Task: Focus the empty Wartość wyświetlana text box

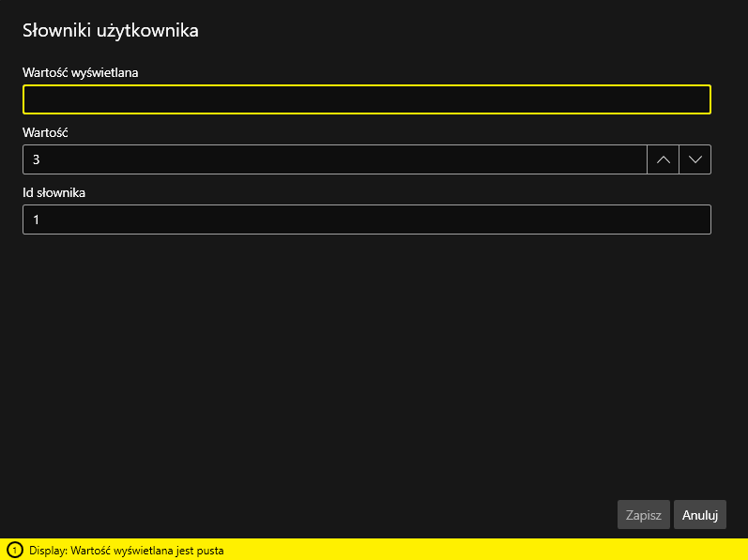Action: [x=366, y=99]
